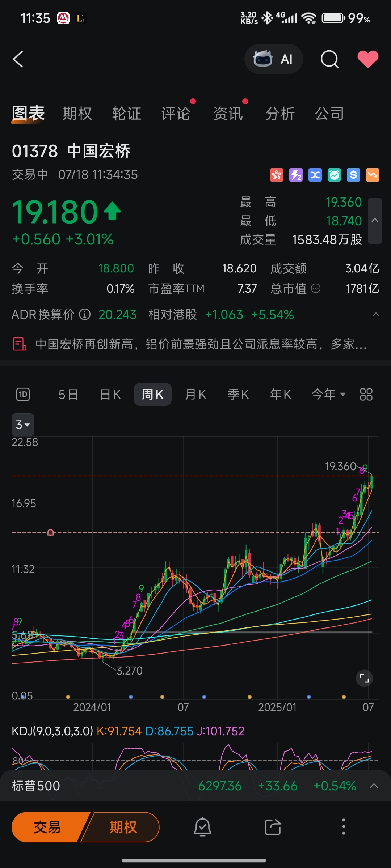
Task: Select the 周K chart period
Action: (153, 394)
